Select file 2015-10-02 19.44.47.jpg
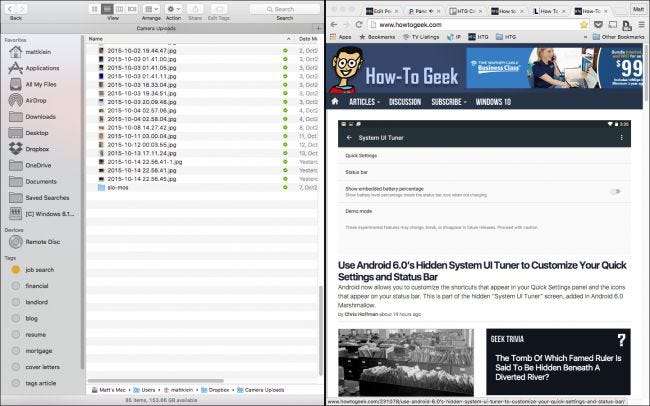The height and width of the screenshot is (406, 650). coord(141,51)
